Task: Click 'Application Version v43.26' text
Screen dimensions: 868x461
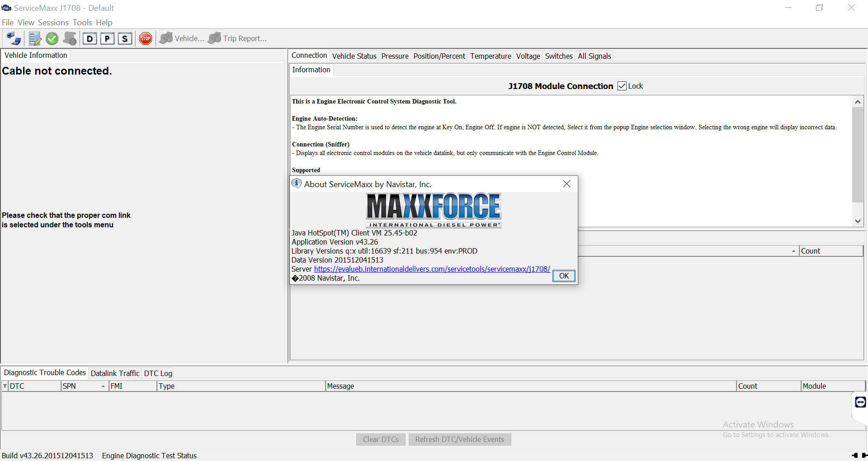Action: coord(335,242)
